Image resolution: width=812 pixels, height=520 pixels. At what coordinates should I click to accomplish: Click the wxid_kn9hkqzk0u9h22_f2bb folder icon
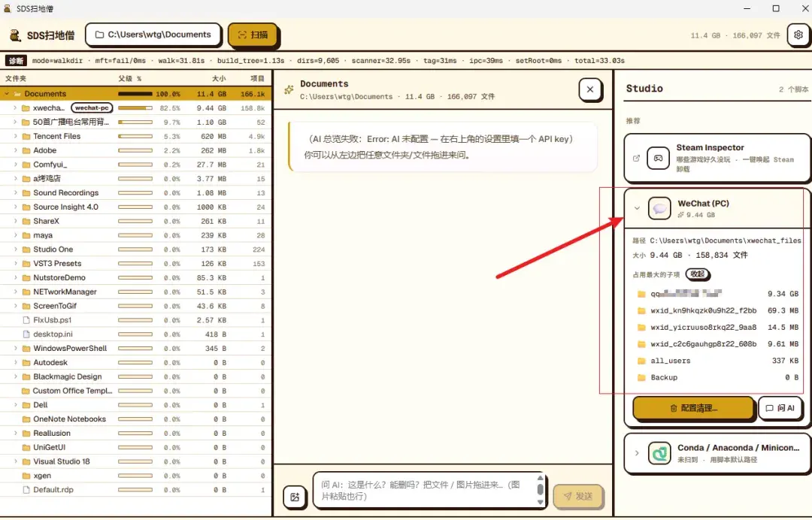[641, 310]
